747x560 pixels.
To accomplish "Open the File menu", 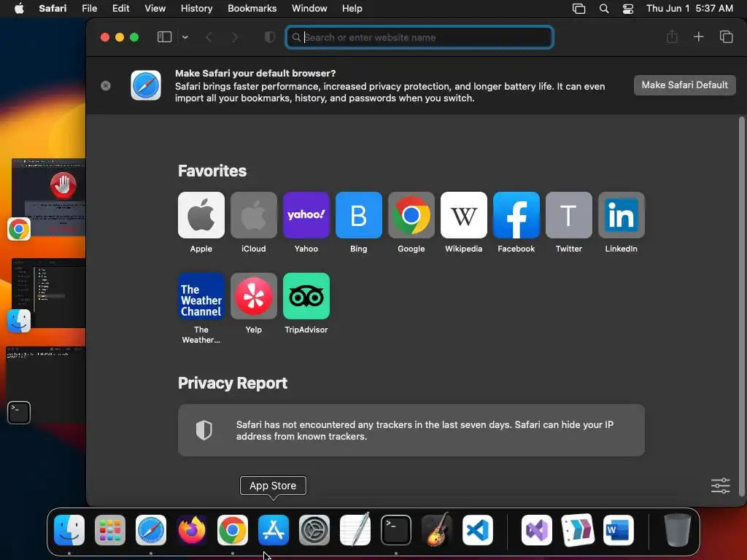I will [x=89, y=9].
